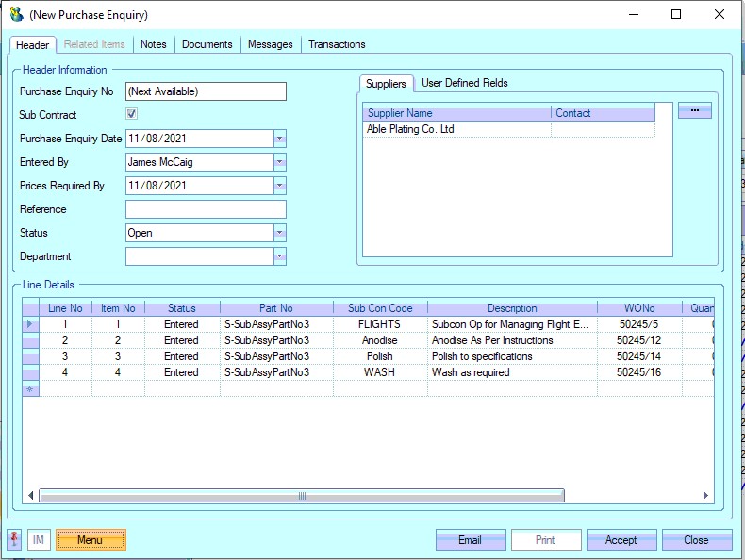Click the right arrow of horizontal scrollbar
The width and height of the screenshot is (745, 560).
(x=705, y=496)
